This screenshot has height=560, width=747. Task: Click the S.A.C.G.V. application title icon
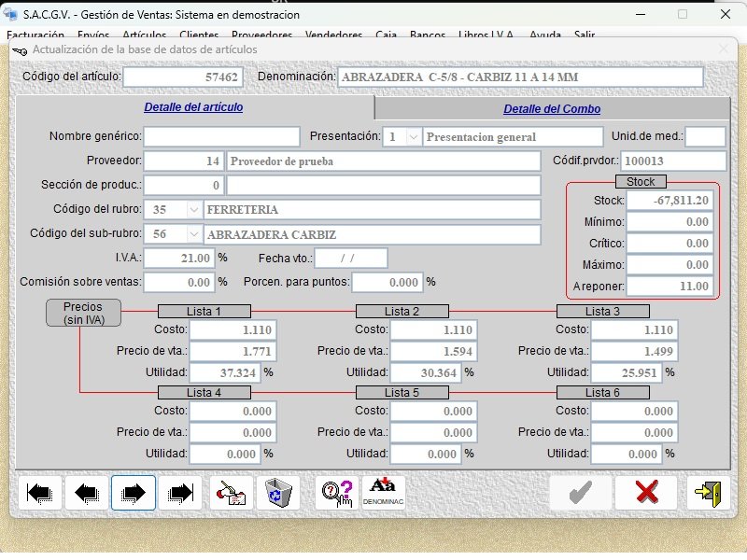pos(10,14)
